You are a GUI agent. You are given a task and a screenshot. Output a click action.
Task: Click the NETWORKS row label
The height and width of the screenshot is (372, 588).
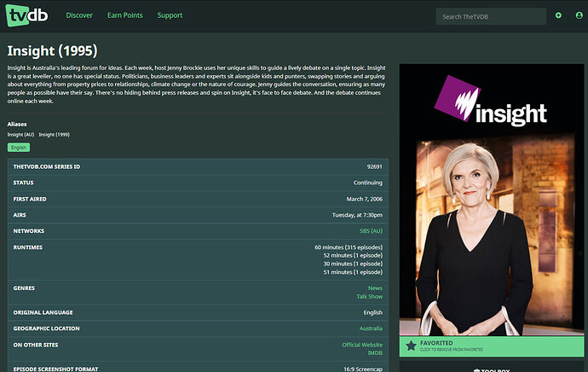pyautogui.click(x=28, y=231)
